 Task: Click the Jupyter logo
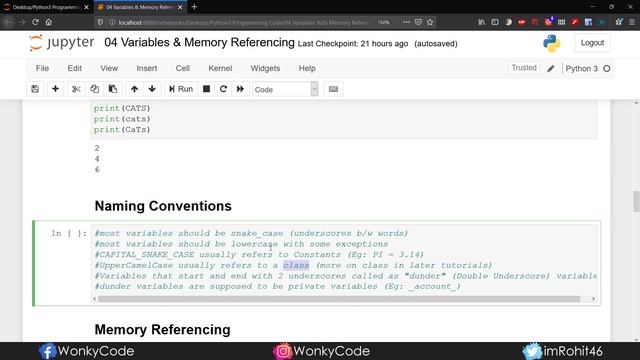tap(62, 43)
